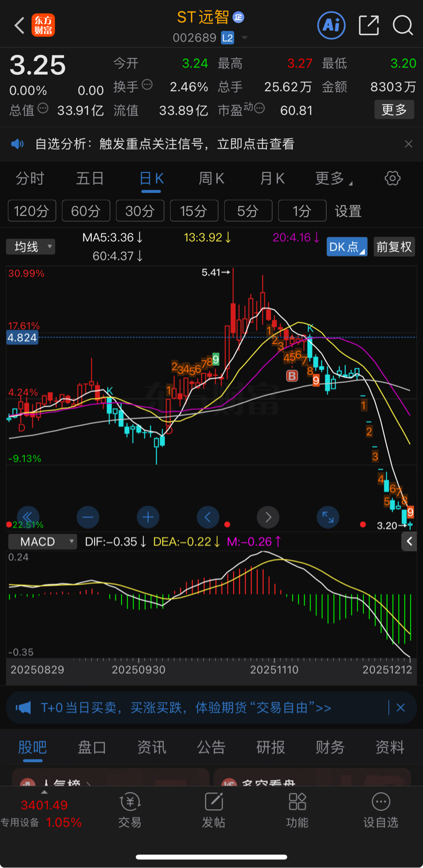Tap the info icon next to 换手
The height and width of the screenshot is (868, 423).
147,85
